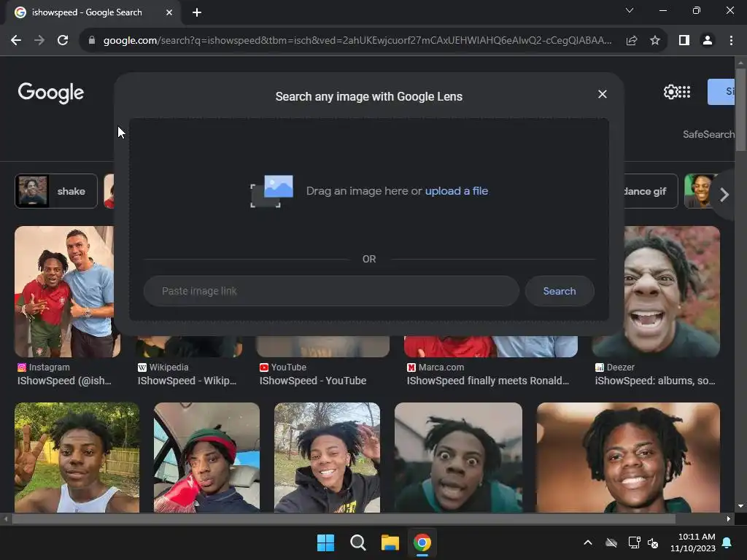Screen dimensions: 747x560
Task: Select the dance gif suggestion chip
Action: coord(650,192)
